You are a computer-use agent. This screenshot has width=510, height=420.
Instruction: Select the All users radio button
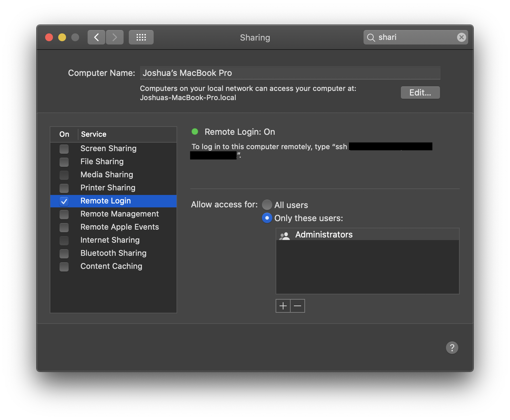pos(267,205)
